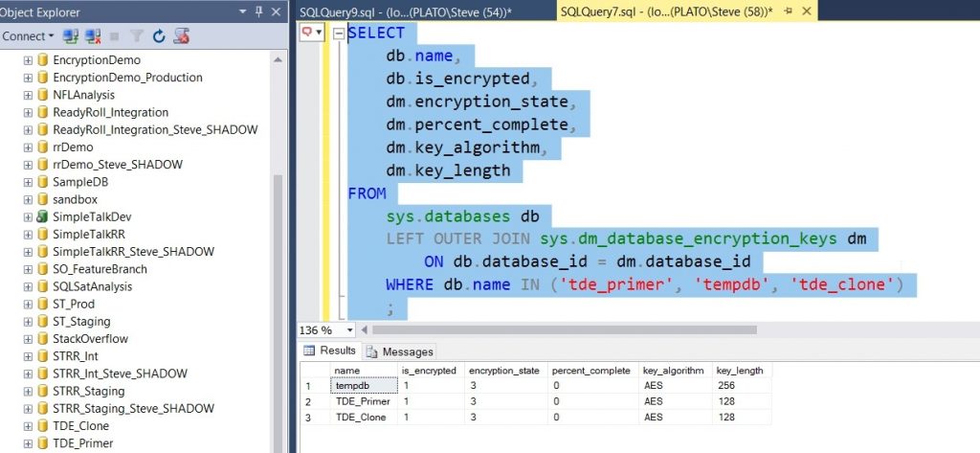Expand the NFLAnalysis database node

[x=28, y=95]
